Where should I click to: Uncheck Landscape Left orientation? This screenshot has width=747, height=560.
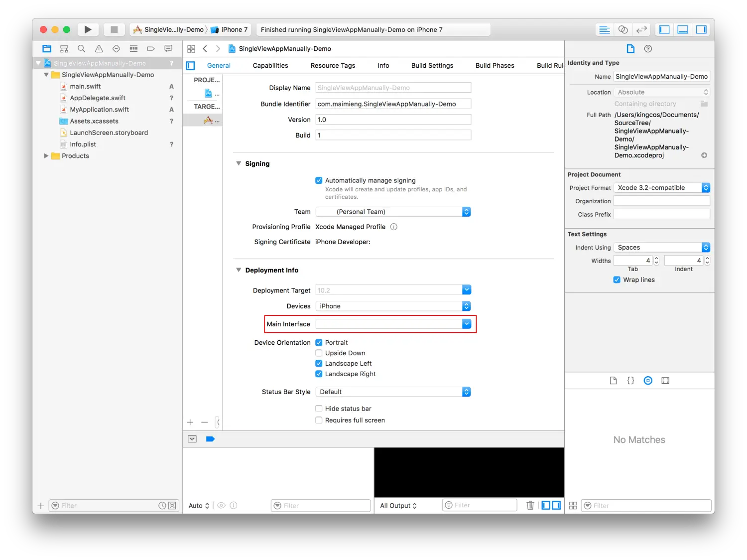[319, 363]
